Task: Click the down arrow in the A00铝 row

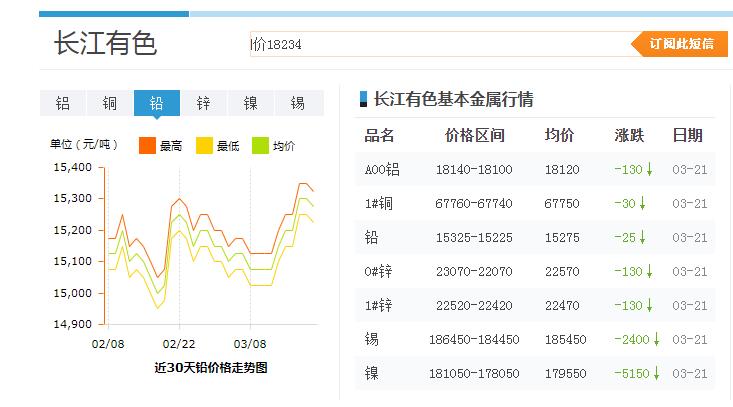Action: pos(649,169)
